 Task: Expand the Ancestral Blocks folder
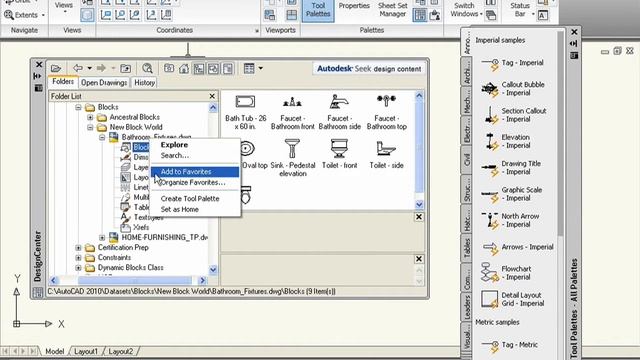pyautogui.click(x=90, y=118)
